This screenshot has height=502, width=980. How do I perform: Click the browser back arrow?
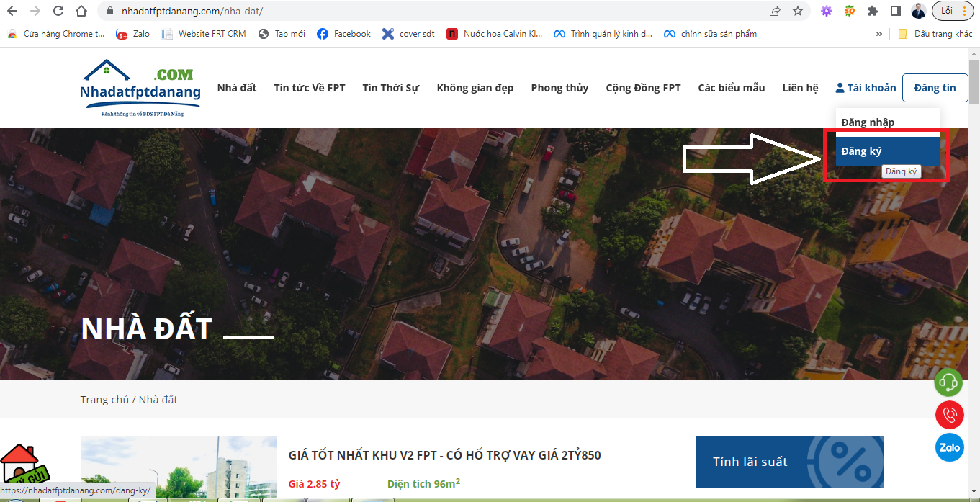(12, 11)
